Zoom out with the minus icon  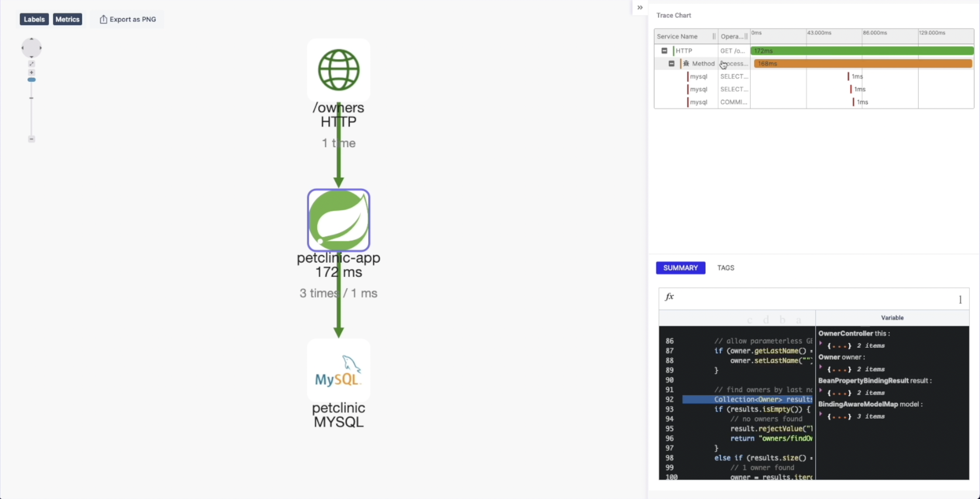32,139
